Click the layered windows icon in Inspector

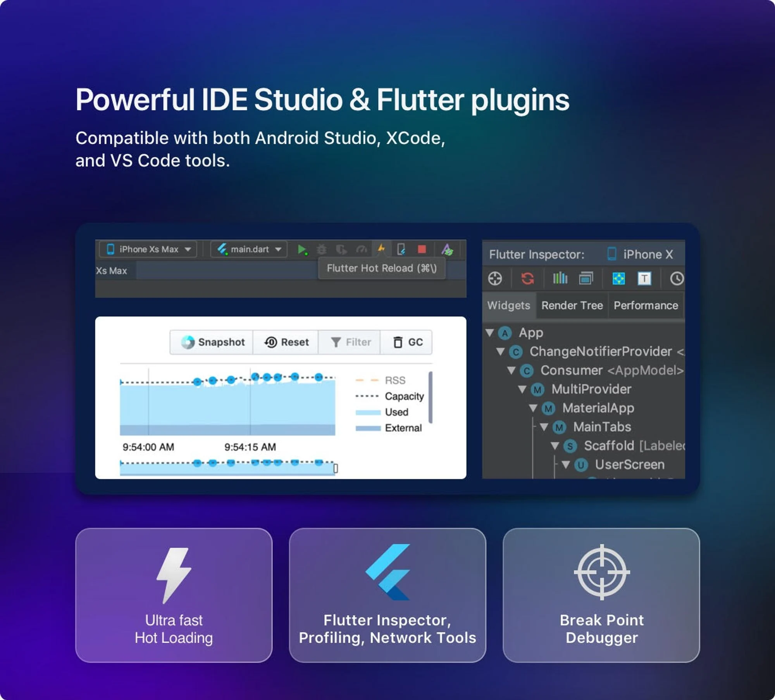click(x=586, y=278)
